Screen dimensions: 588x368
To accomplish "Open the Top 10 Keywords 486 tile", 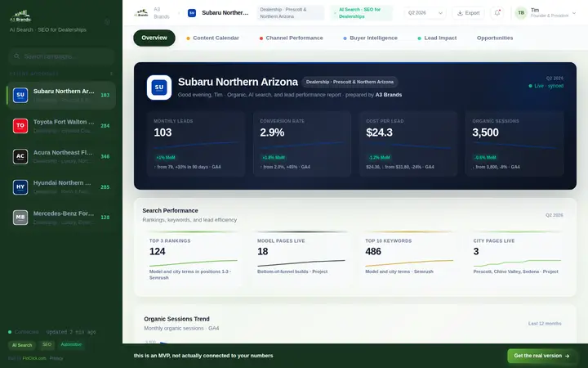I will click(x=409, y=258).
